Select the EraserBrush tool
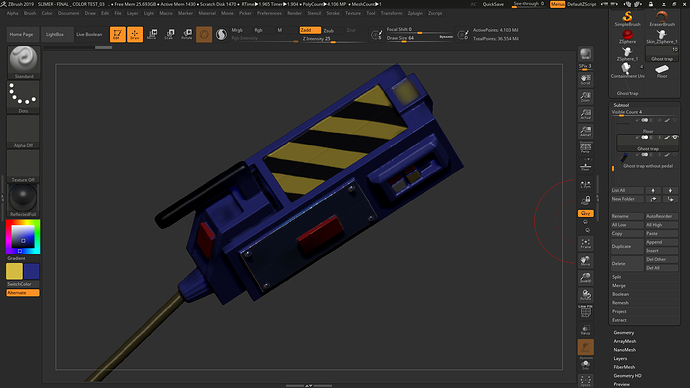Image resolution: width=690 pixels, height=388 pixels. (x=662, y=19)
